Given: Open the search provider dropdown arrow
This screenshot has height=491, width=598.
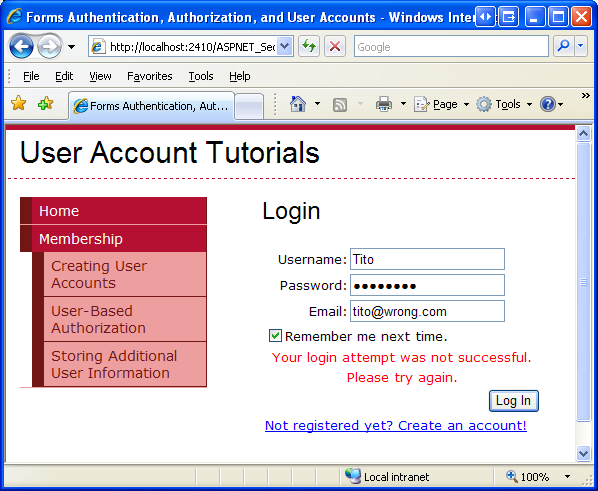Looking at the screenshot, I should click(580, 47).
